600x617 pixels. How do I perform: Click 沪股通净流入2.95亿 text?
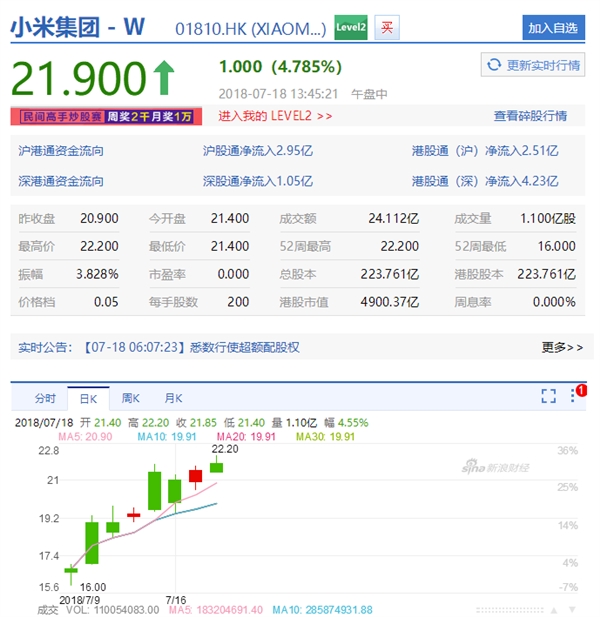[258, 151]
